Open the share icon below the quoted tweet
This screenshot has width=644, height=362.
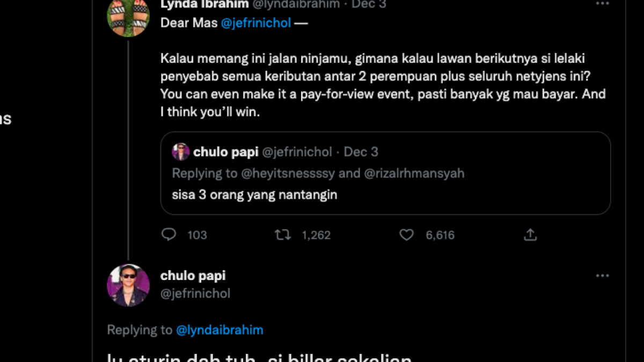click(x=530, y=234)
